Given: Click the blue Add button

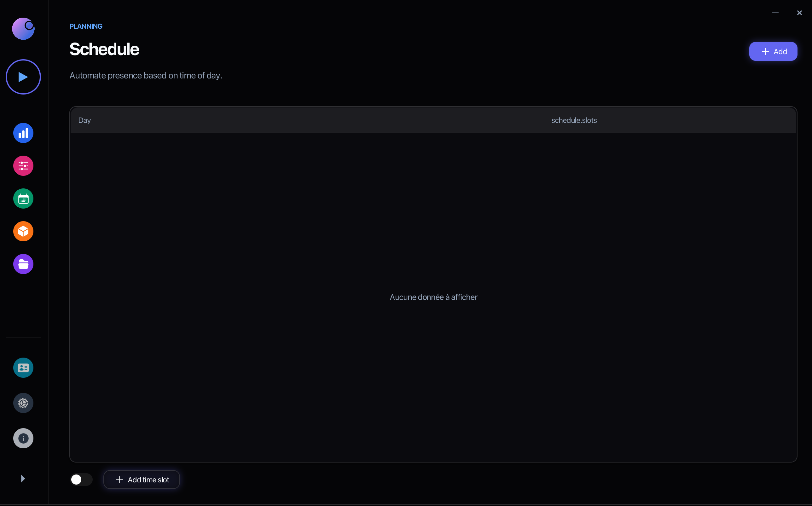Looking at the screenshot, I should point(773,52).
